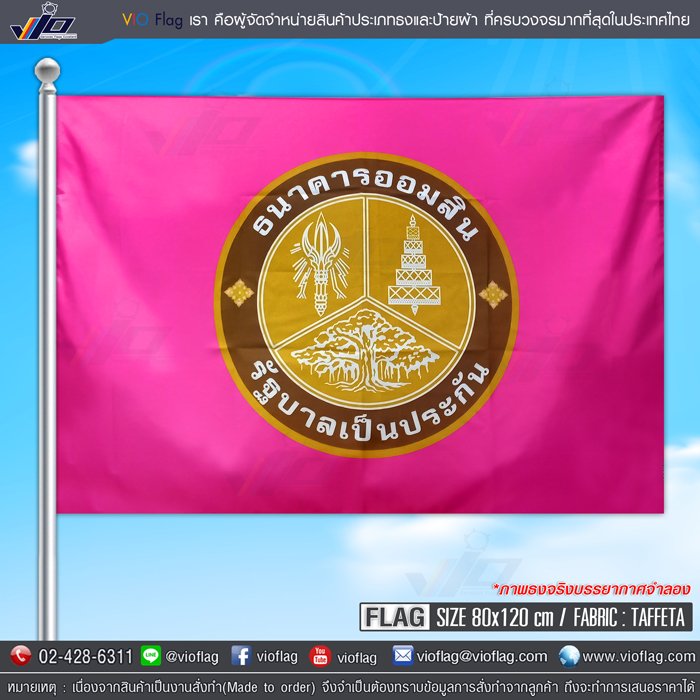Click the FABRIC : TAFFETA text
The image size is (700, 700).
pos(629,617)
